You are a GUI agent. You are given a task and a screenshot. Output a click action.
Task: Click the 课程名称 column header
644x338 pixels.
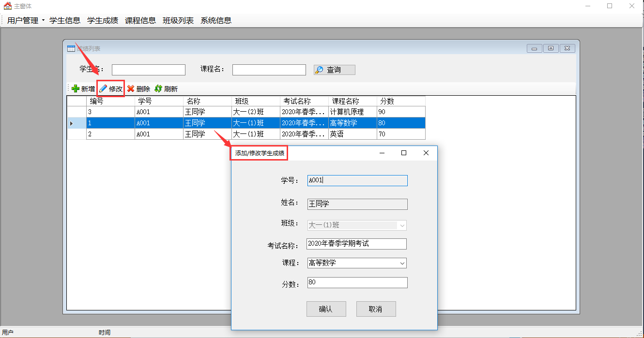[x=353, y=101]
